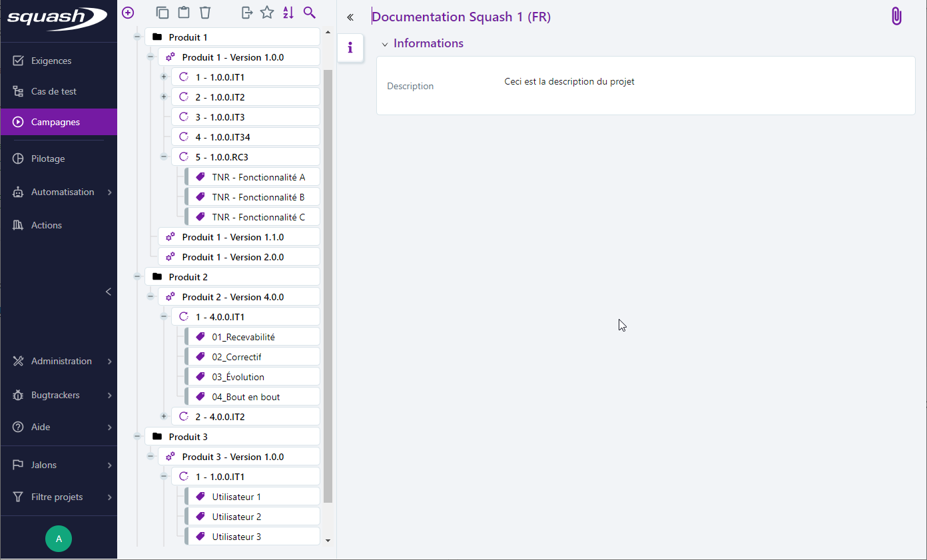Select TNR - Fonctionnalité B test suite
This screenshot has height=560, width=927.
click(258, 197)
